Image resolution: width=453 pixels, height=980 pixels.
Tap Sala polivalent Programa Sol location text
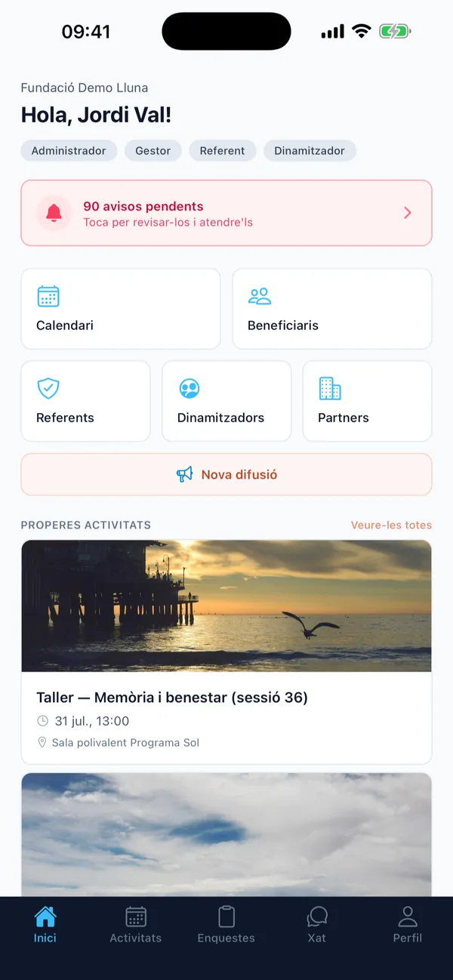tap(125, 743)
